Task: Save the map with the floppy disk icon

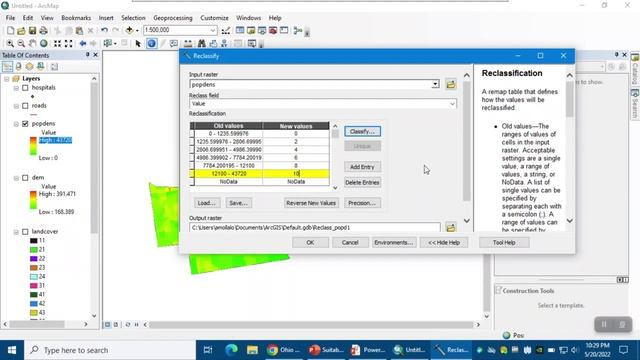Action: (32, 31)
